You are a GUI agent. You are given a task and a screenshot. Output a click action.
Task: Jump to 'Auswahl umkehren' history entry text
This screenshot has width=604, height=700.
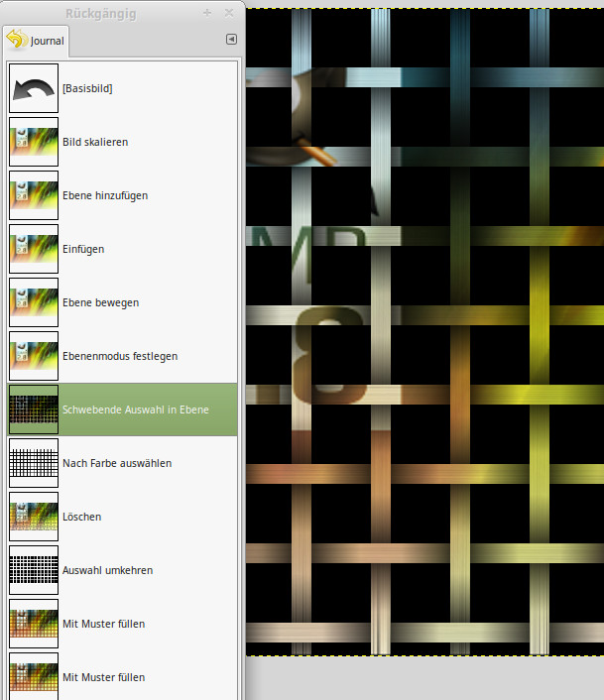(107, 570)
